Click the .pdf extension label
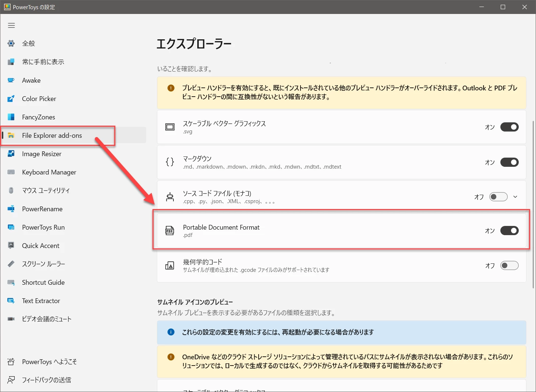This screenshot has width=536, height=392. (x=188, y=235)
